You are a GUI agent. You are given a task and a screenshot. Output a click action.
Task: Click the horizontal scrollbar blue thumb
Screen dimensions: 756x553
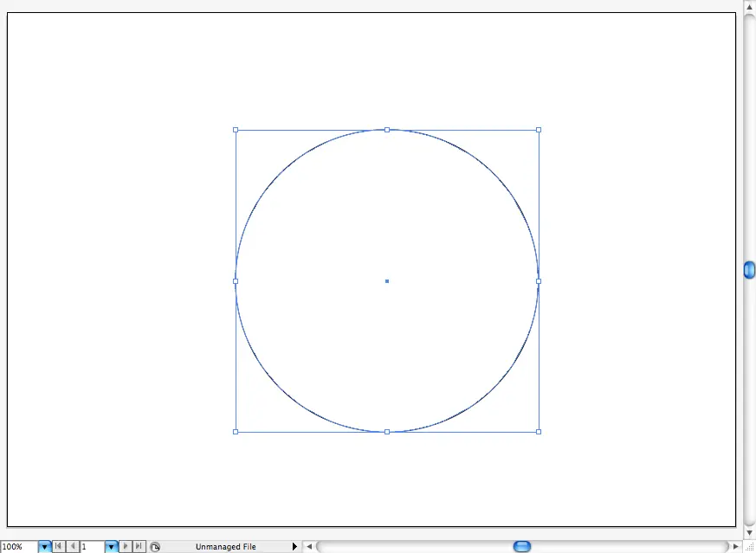[522, 546]
